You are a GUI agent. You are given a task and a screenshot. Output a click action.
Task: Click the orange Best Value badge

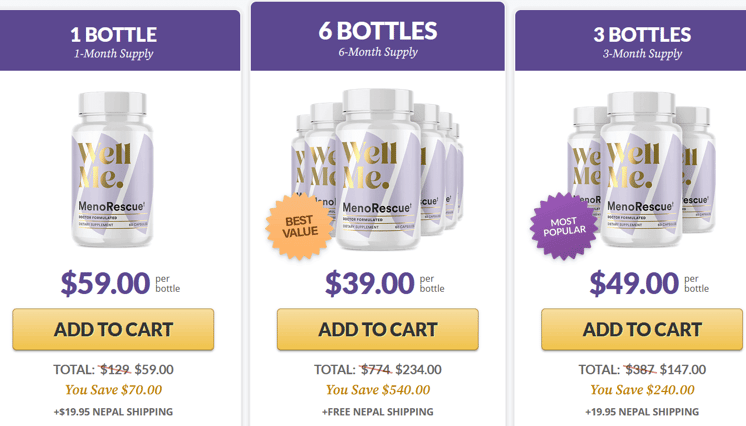(300, 227)
